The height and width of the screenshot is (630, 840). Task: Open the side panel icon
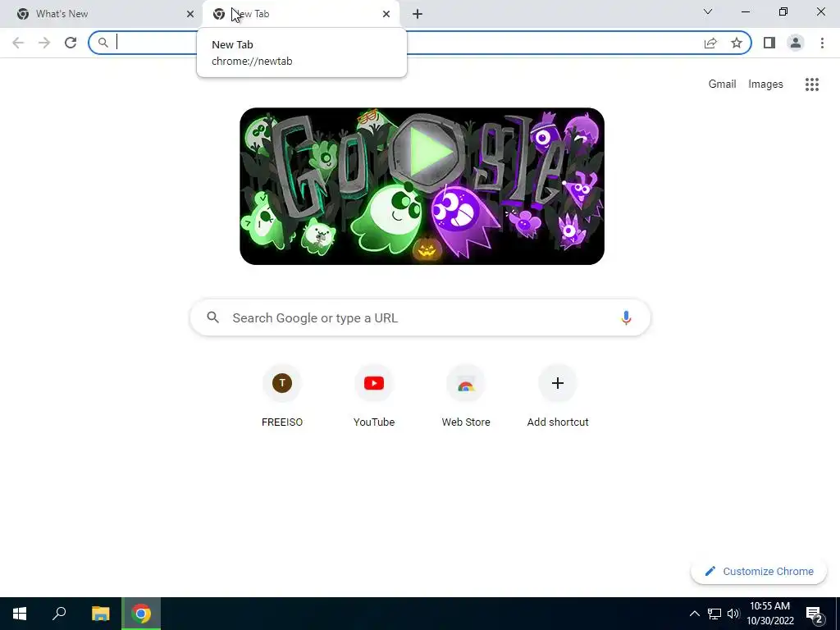pos(769,43)
